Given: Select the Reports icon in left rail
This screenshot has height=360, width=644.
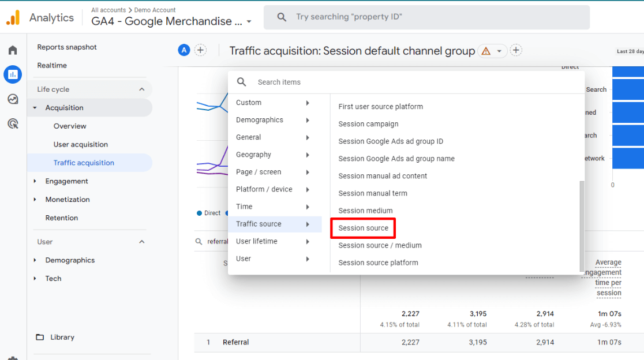Looking at the screenshot, I should [x=13, y=74].
